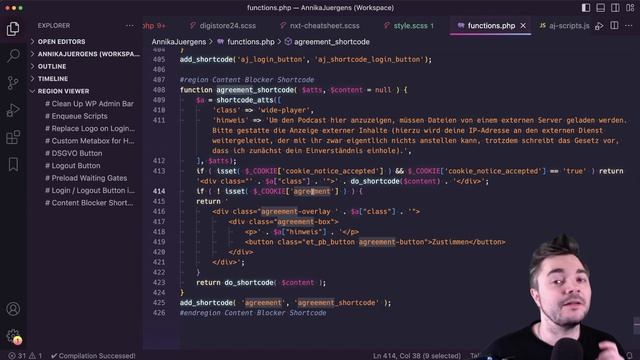Expand the AnnikaJuergens workspace section

pyautogui.click(x=84, y=54)
